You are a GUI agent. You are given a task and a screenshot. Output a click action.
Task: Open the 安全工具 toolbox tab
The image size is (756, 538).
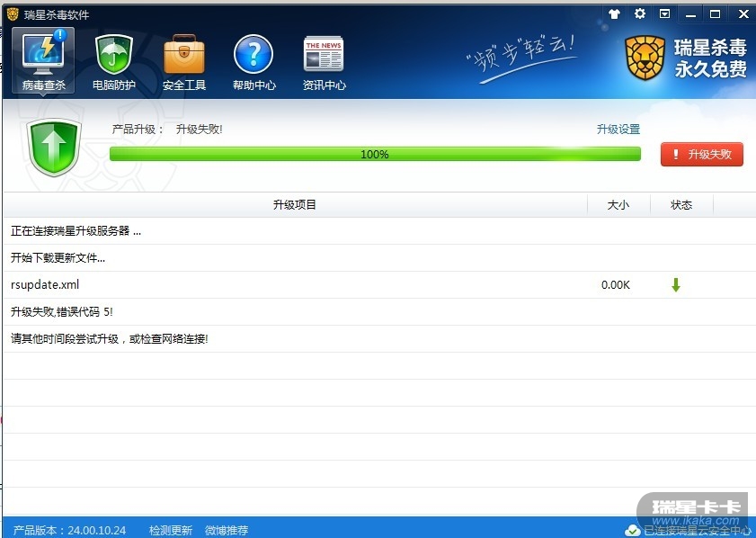pos(184,60)
